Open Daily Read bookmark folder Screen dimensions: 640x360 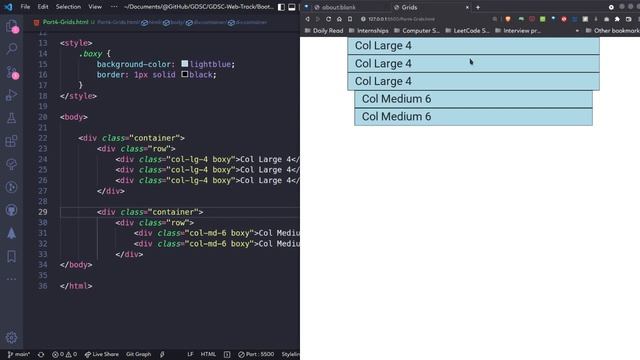tap(324, 31)
